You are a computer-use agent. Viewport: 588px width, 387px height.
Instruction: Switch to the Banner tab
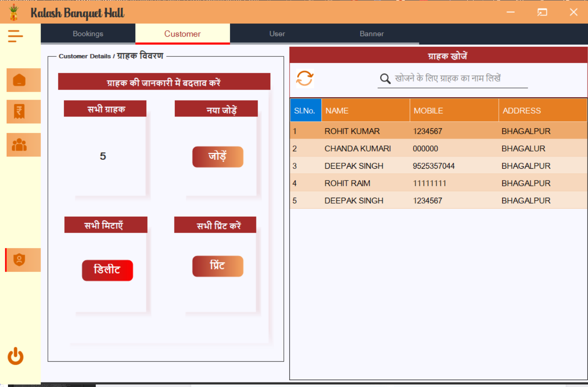pyautogui.click(x=372, y=34)
